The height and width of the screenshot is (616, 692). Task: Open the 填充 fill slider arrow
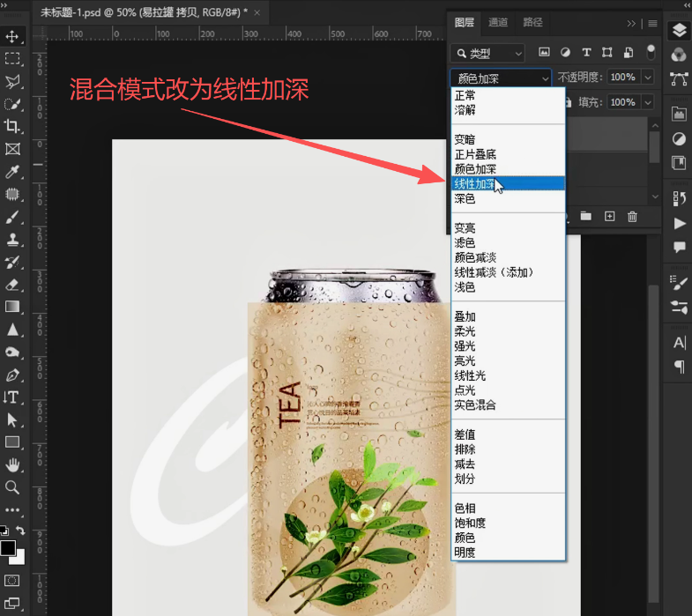[648, 102]
